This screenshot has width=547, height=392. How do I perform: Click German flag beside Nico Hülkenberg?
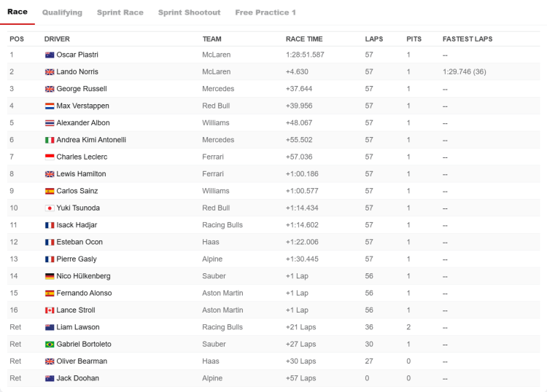point(50,276)
